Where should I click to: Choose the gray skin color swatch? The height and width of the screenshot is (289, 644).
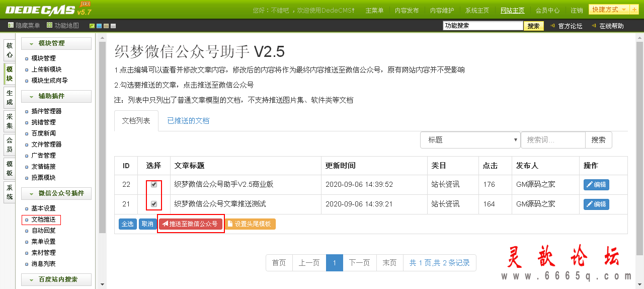[x=113, y=26]
